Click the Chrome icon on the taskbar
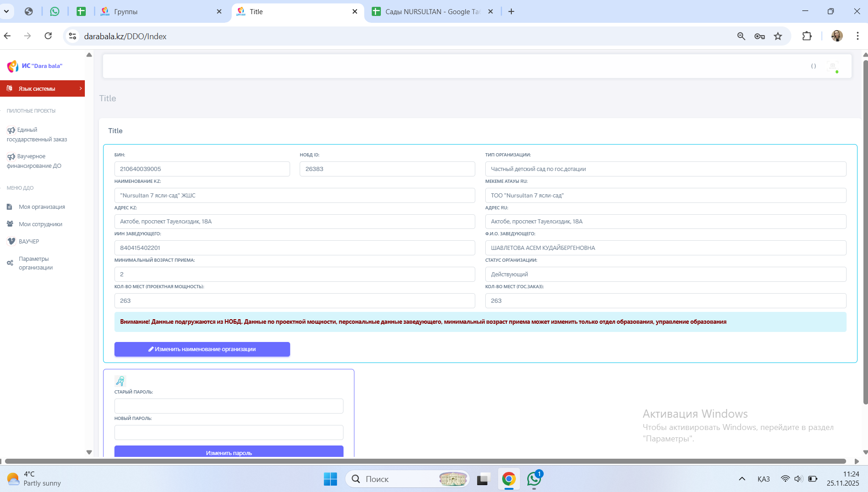This screenshot has width=868, height=492. click(509, 479)
